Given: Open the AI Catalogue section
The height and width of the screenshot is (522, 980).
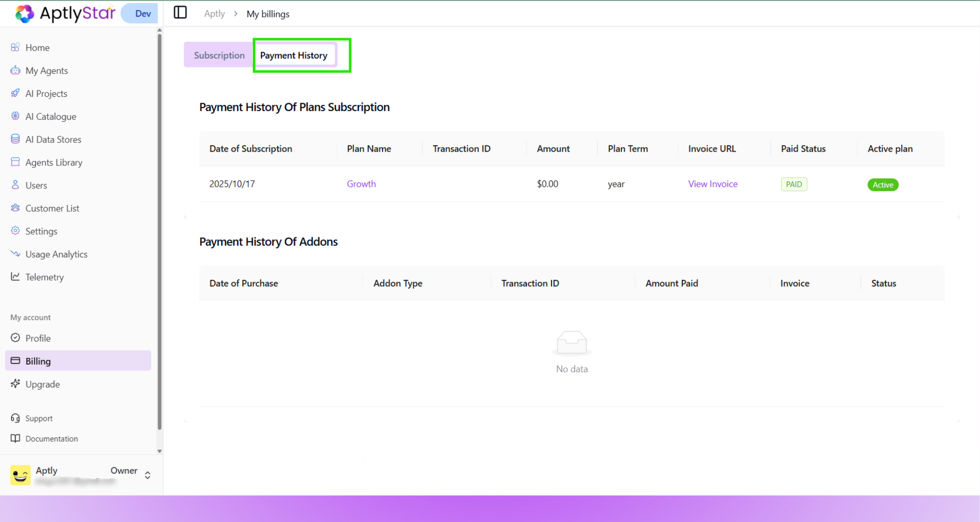Looking at the screenshot, I should coord(49,116).
